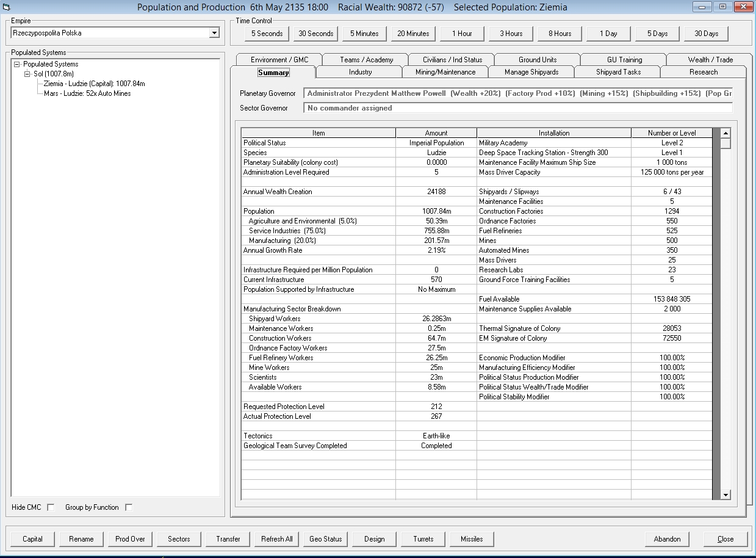The image size is (756, 558).
Task: Advance time by 8 Hours
Action: [560, 34]
